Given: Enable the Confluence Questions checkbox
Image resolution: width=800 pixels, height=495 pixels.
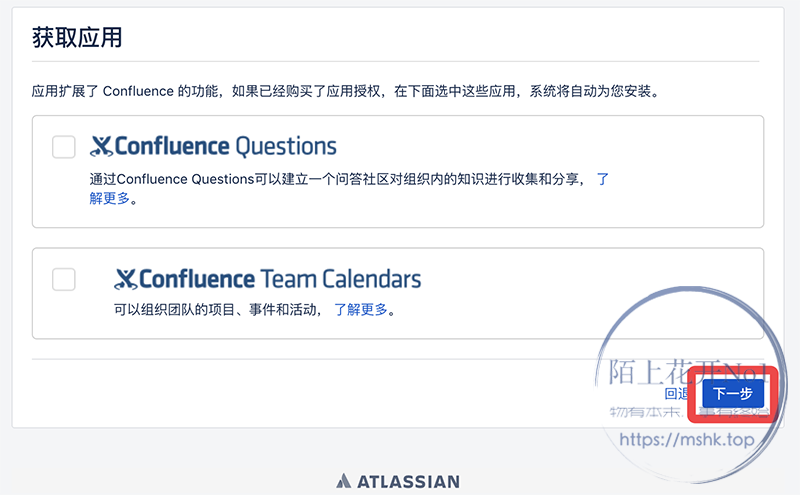Looking at the screenshot, I should click(x=64, y=147).
